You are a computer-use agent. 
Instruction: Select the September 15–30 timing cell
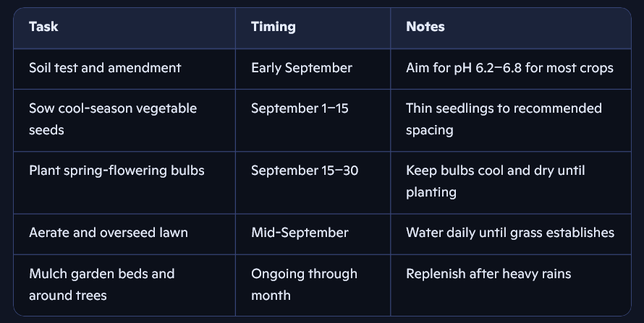313,182
